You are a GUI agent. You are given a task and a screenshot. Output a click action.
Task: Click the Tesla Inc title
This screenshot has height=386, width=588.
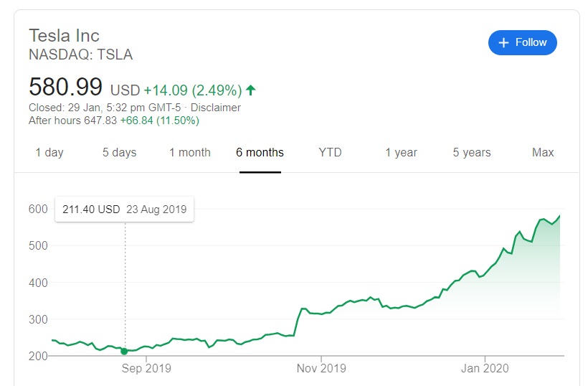(x=64, y=35)
